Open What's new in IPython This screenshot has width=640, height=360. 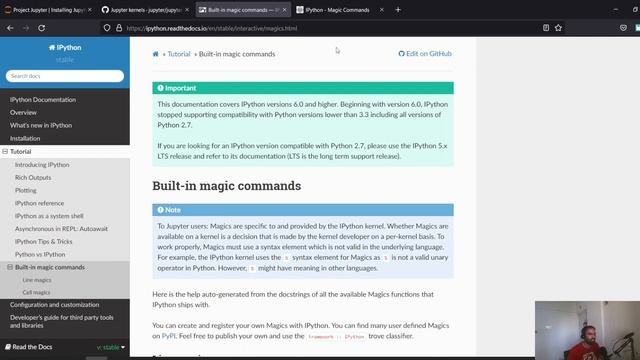[41, 125]
